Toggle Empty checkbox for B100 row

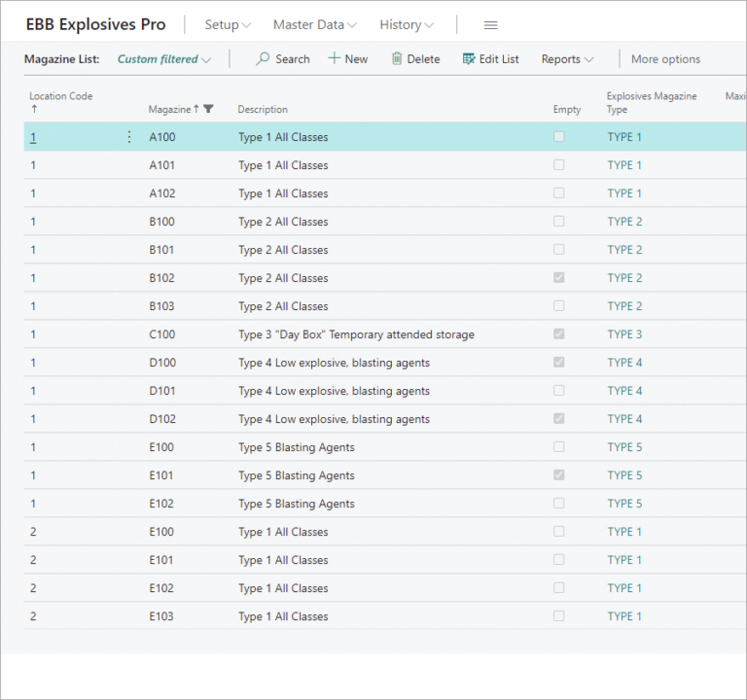coord(559,221)
